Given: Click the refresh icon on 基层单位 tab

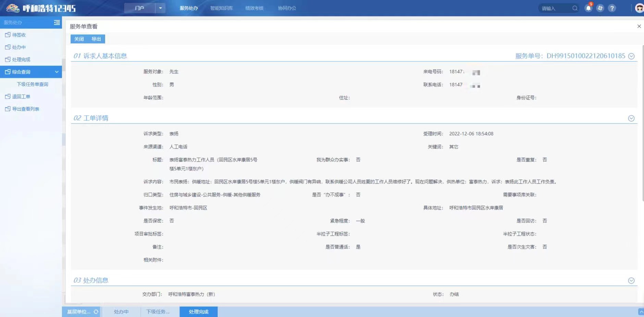Looking at the screenshot, I should (x=96, y=312).
